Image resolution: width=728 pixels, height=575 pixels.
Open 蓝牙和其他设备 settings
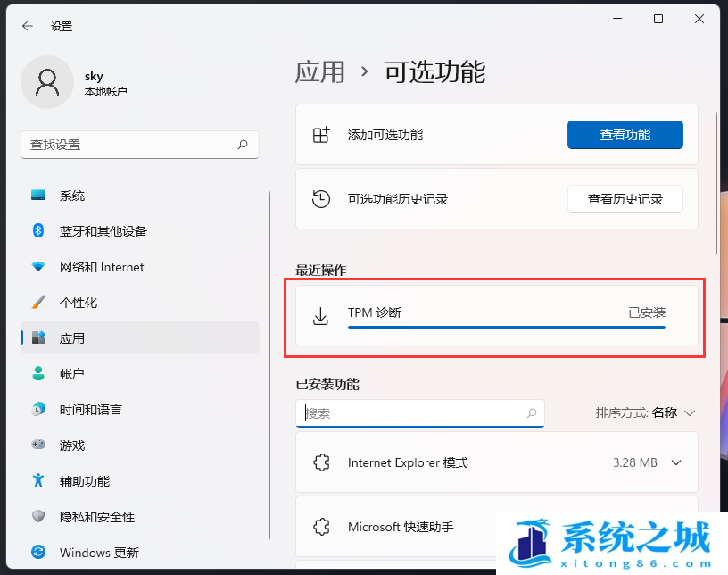103,231
